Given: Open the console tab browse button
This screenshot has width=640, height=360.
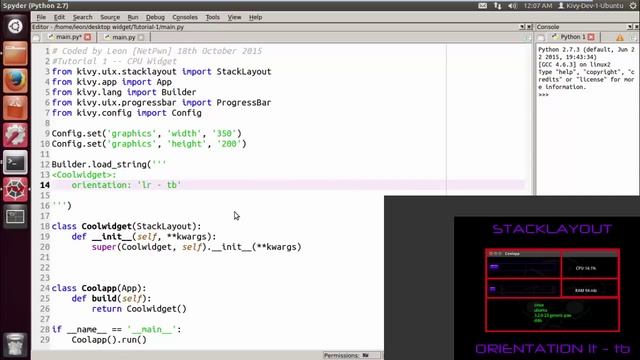Looking at the screenshot, I should click(x=541, y=38).
